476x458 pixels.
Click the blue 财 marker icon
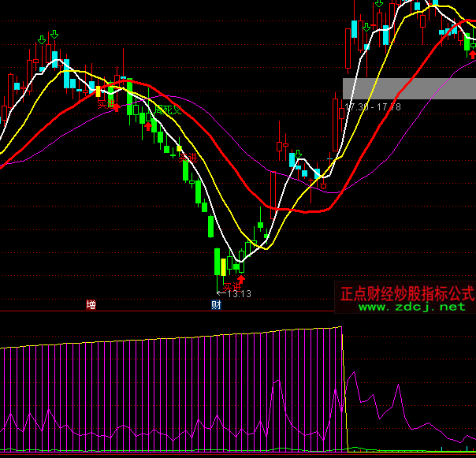[x=214, y=305]
